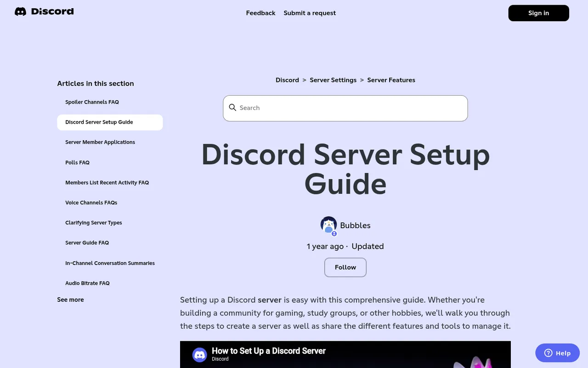
Task: Go to Server Features breadcrumb
Action: pos(391,80)
